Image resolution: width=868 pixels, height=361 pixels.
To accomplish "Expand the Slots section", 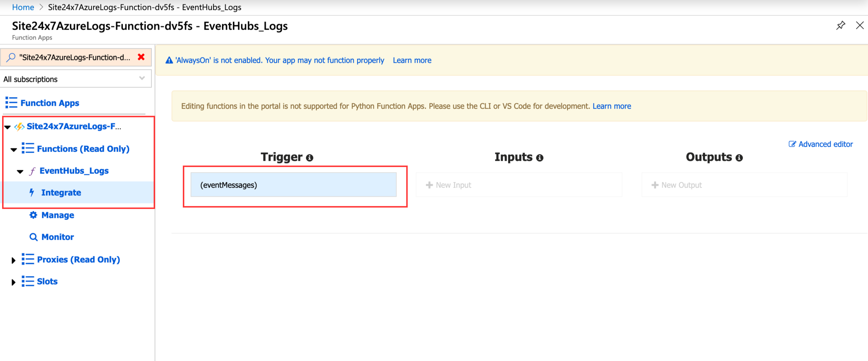I will (x=14, y=282).
